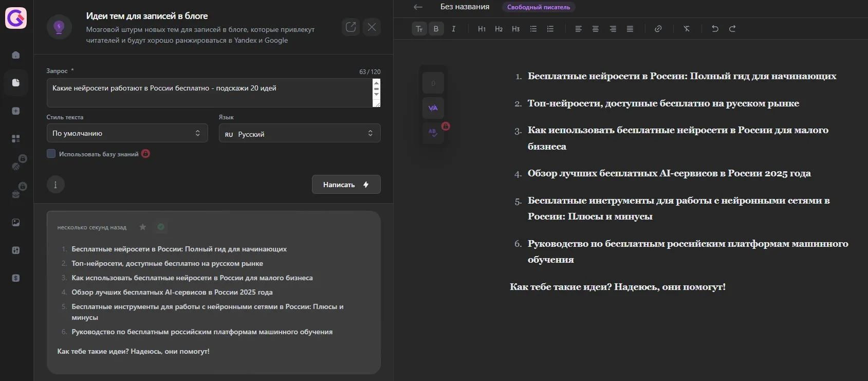The width and height of the screenshot is (868, 381).
Task: Justify the text alignment
Action: 630,29
